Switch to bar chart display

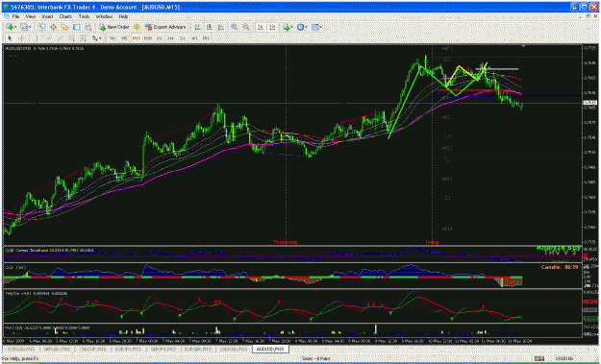(x=197, y=27)
